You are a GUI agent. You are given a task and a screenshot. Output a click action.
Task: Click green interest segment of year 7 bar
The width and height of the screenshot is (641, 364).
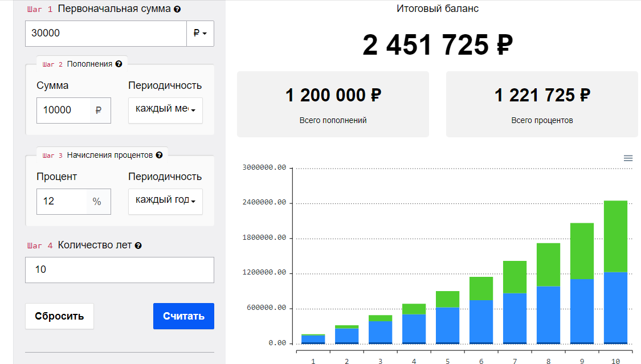pyautogui.click(x=515, y=277)
